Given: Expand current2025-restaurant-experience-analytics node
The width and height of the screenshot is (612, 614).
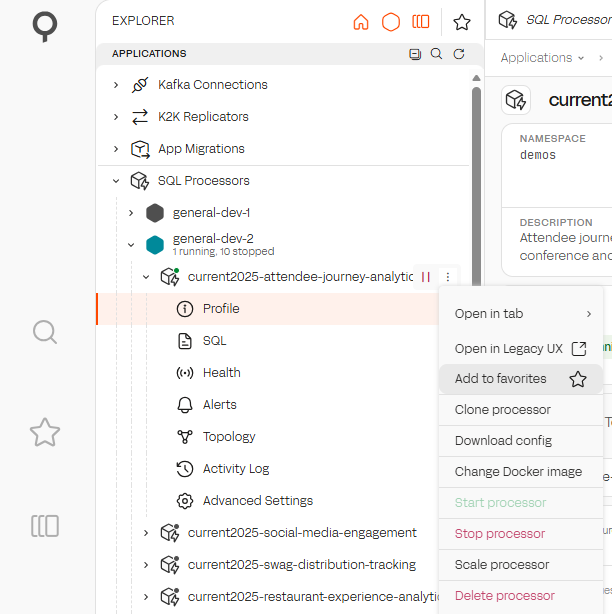Looking at the screenshot, I should point(146,597).
